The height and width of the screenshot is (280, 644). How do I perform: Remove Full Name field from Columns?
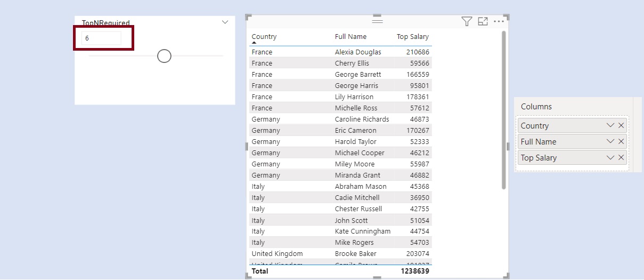tap(621, 142)
